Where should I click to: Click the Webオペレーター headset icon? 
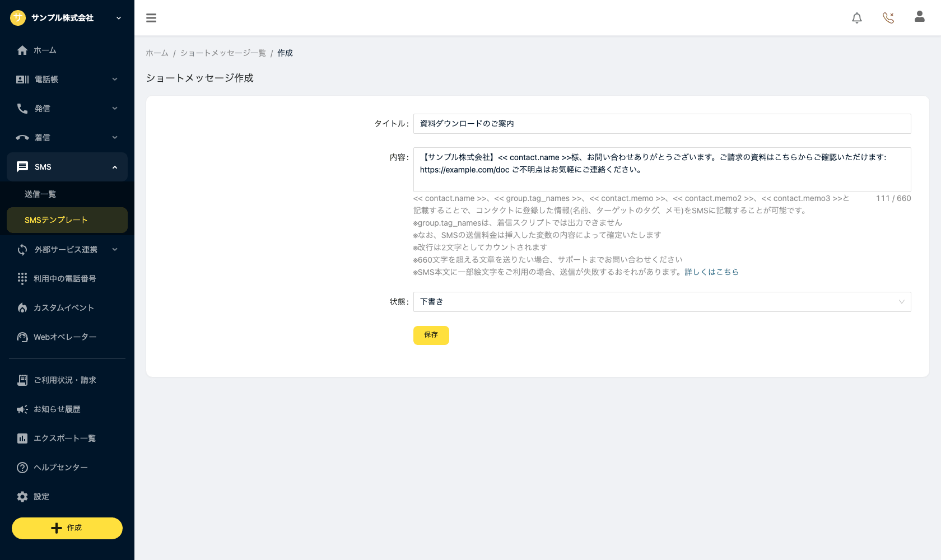(x=22, y=337)
